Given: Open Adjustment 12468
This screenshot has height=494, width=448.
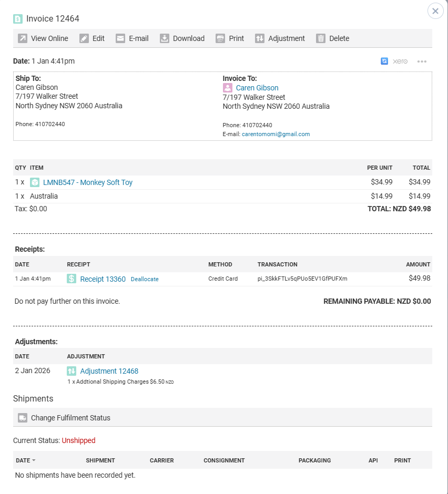Looking at the screenshot, I should coord(109,371).
